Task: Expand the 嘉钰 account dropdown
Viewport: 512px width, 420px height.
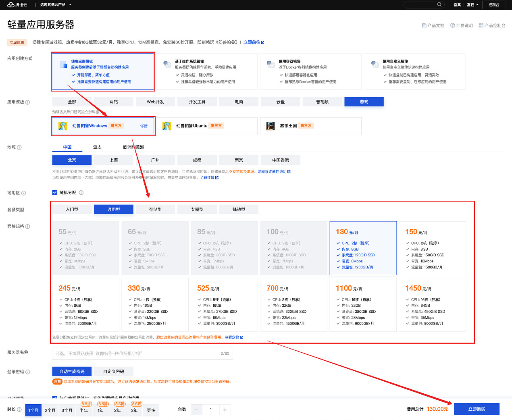Action: (x=472, y=5)
